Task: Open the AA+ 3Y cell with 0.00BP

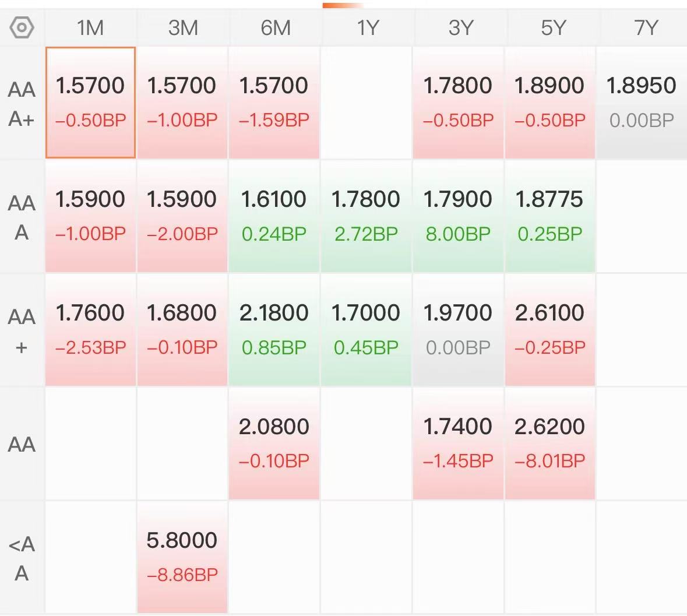Action: (458, 330)
